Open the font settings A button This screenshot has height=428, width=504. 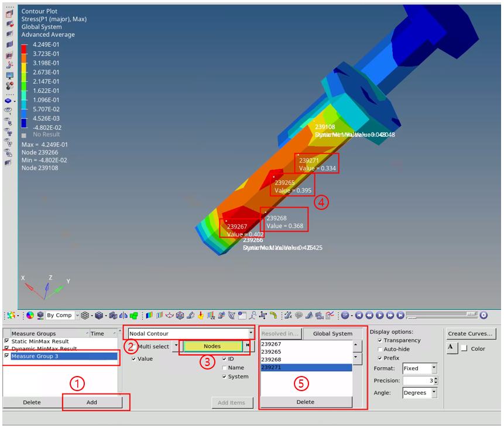point(452,348)
